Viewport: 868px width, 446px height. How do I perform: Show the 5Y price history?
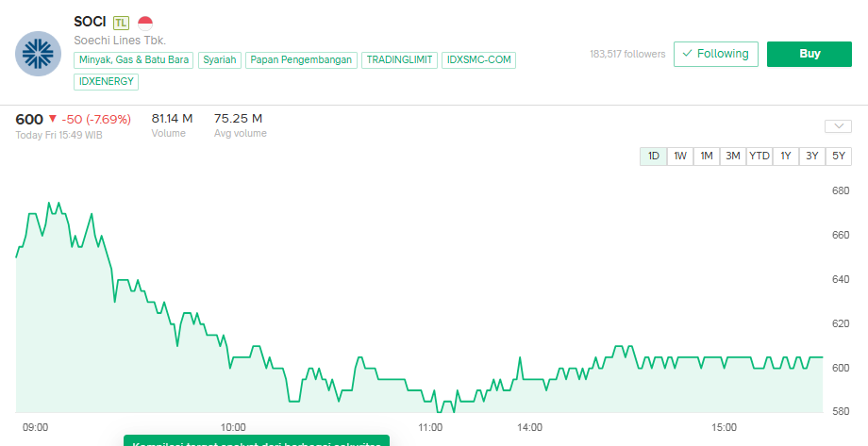[x=838, y=157]
